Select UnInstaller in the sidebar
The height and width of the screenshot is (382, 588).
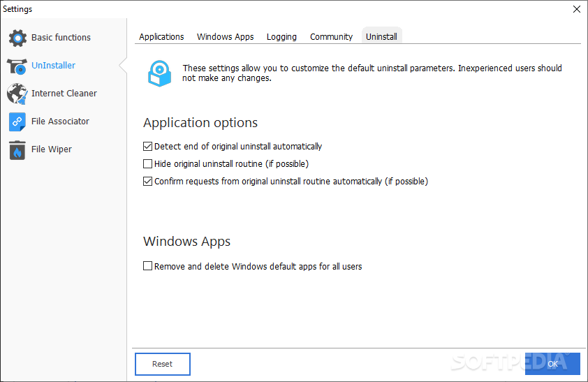[x=53, y=65]
